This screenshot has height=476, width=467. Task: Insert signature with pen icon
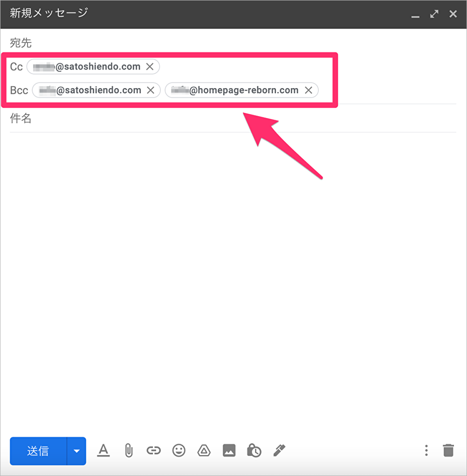click(279, 450)
